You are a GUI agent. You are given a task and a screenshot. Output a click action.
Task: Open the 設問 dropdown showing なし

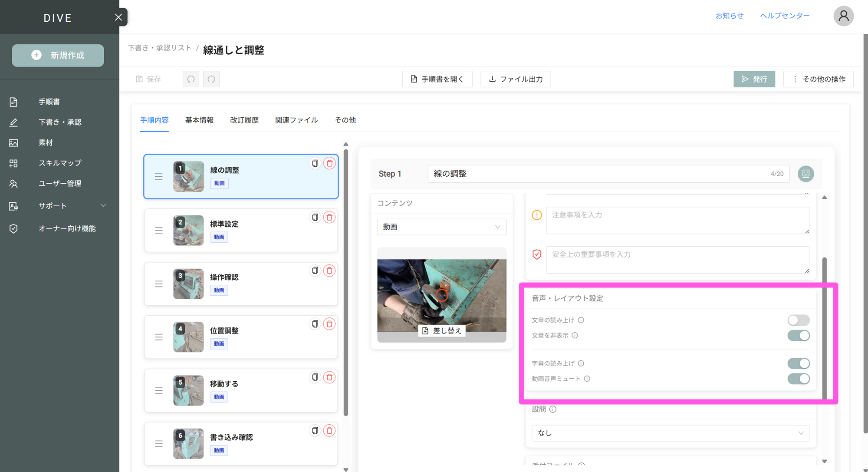pos(670,433)
